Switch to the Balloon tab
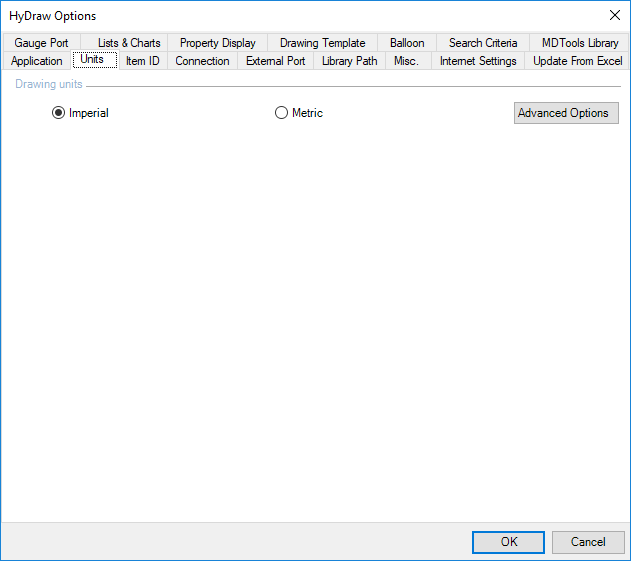631x561 pixels. click(407, 43)
